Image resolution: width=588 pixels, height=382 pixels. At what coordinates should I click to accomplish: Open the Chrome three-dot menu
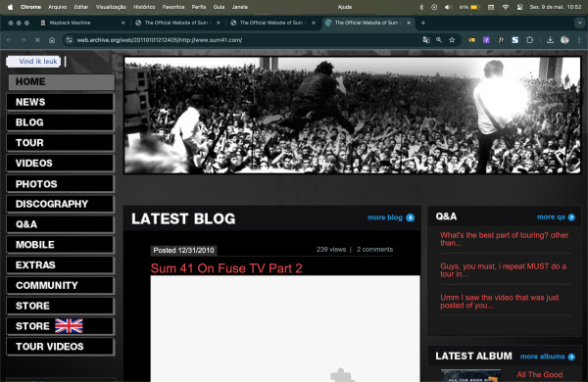pyautogui.click(x=579, y=40)
